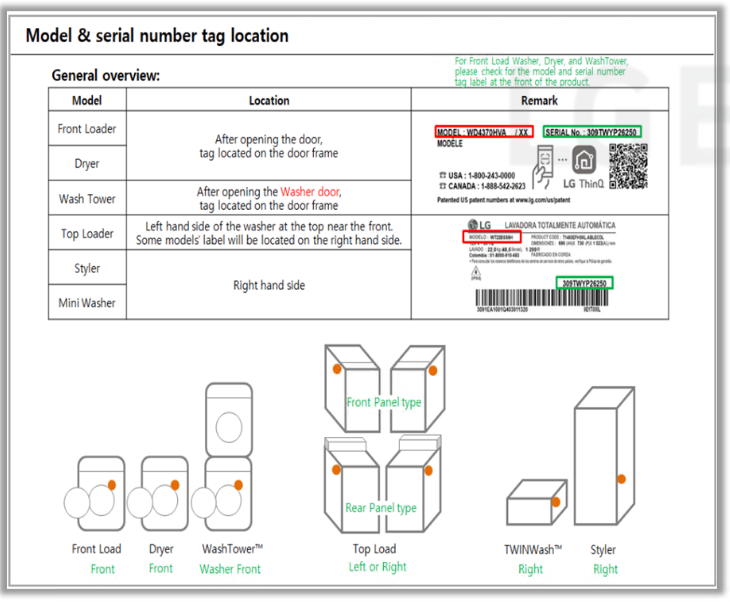Click the orange dot on the Styler

[x=621, y=479]
